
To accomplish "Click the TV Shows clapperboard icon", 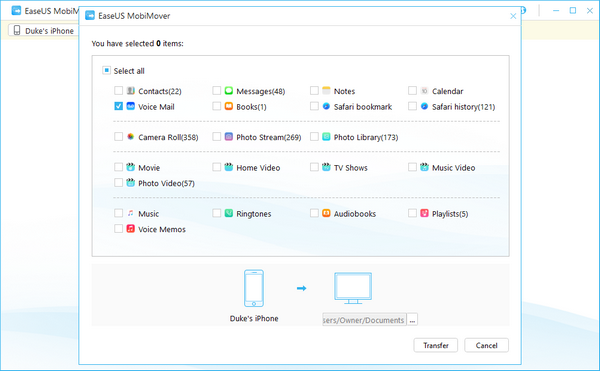I will pos(326,167).
